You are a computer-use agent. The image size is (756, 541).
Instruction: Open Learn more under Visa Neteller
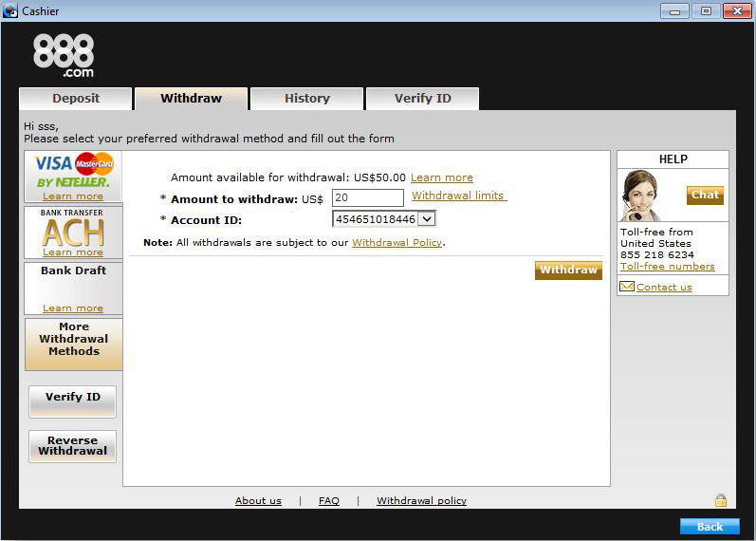(73, 196)
